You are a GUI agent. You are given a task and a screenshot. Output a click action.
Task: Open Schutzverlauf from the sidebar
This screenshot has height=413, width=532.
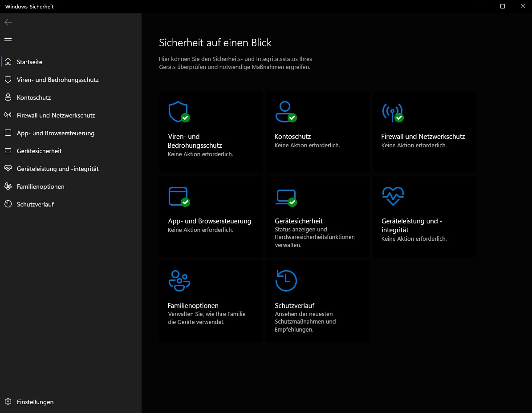35,204
